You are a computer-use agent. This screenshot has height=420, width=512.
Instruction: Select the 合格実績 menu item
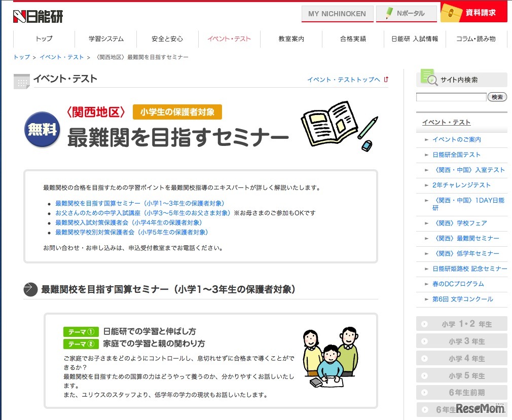click(353, 39)
